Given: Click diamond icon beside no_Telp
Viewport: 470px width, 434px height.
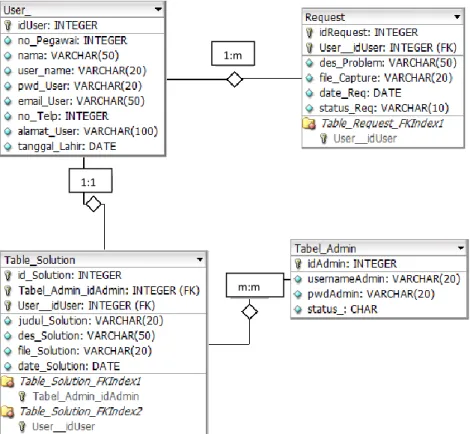Looking at the screenshot, I should tap(8, 116).
